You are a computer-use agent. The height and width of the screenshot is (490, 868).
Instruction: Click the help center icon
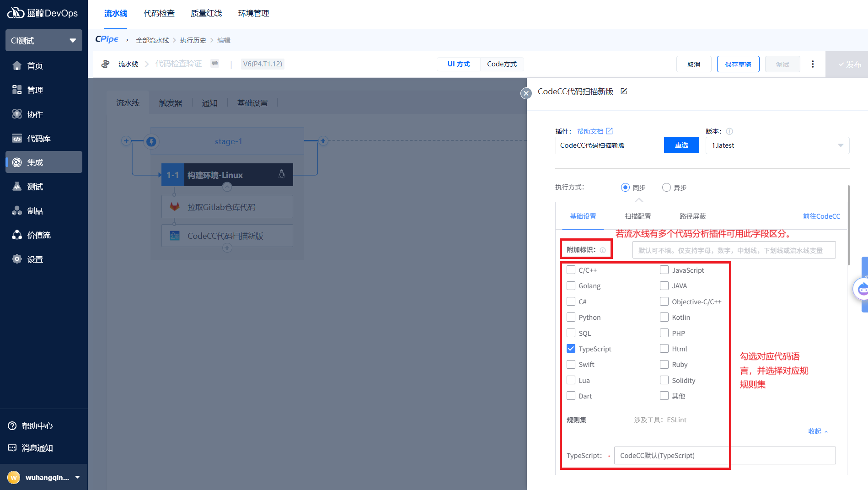tap(12, 426)
